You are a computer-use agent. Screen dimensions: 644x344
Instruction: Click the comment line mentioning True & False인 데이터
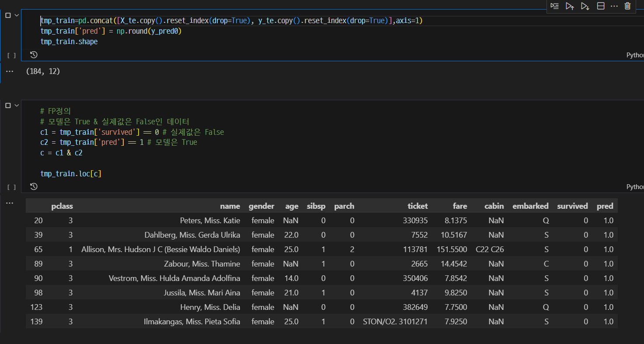(115, 121)
